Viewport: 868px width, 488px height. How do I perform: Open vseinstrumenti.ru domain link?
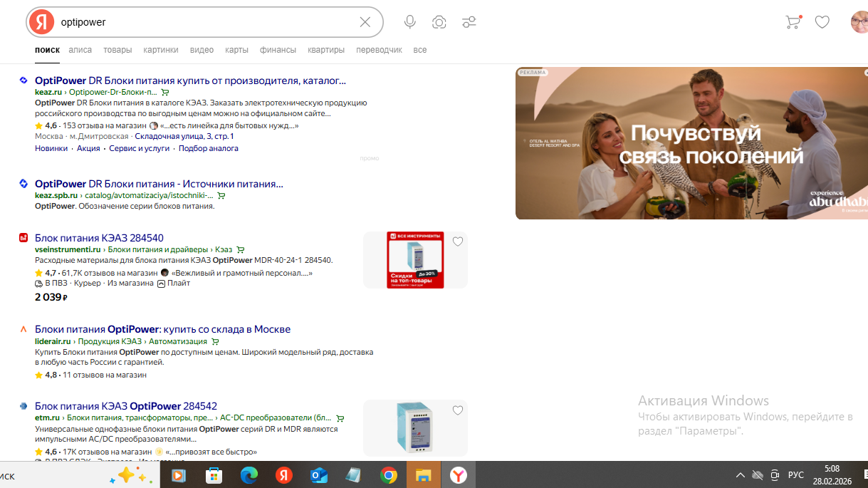tap(68, 250)
